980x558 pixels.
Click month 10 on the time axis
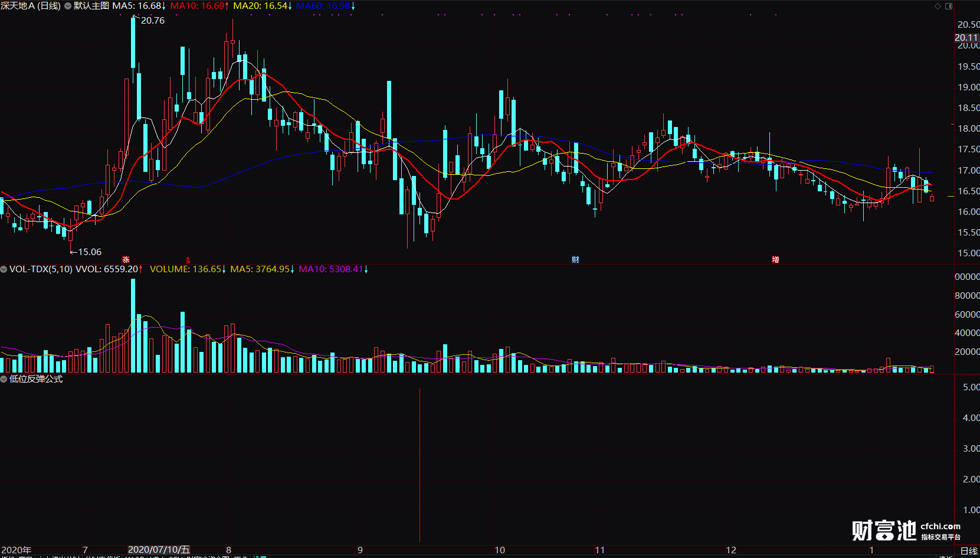coord(500,550)
